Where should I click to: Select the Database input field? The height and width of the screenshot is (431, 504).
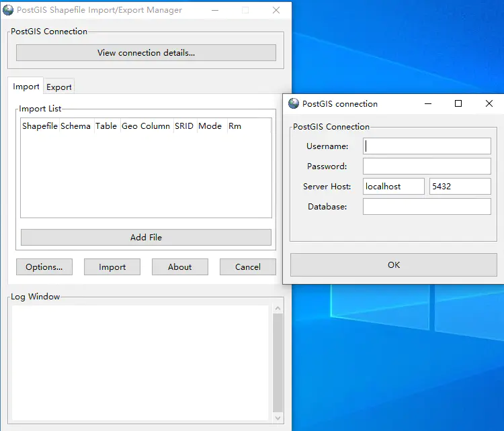click(x=427, y=207)
